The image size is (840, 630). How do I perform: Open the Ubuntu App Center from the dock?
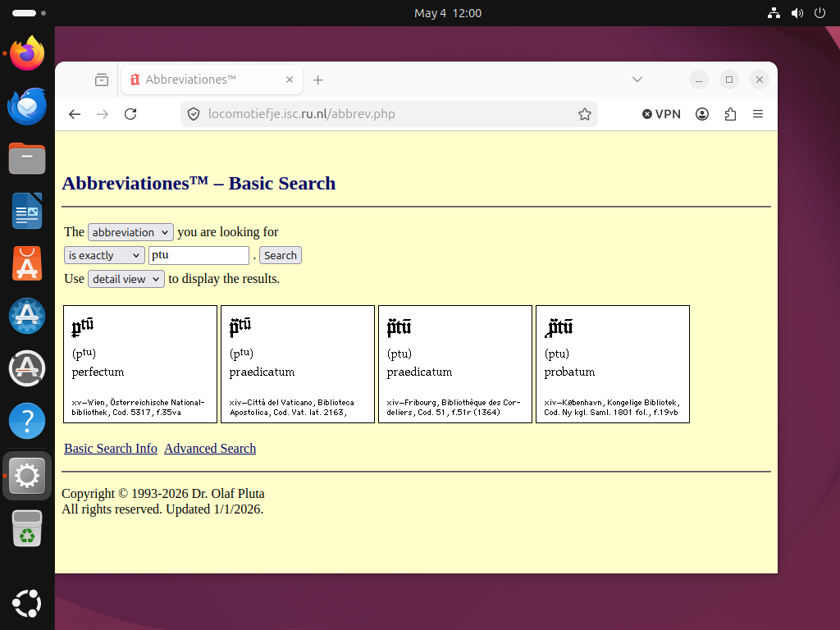[27, 263]
